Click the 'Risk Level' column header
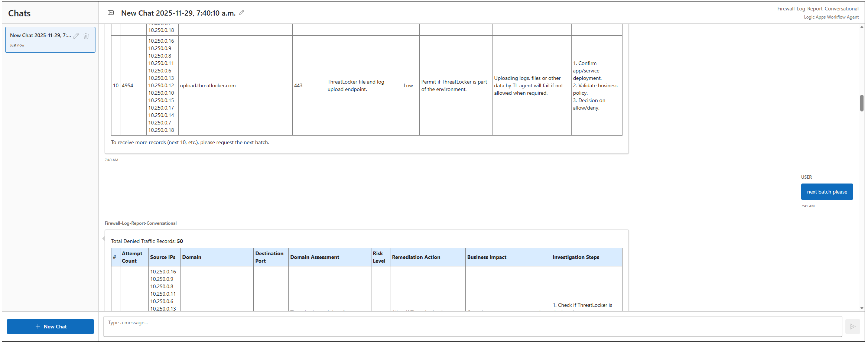The height and width of the screenshot is (344, 868). (x=379, y=257)
